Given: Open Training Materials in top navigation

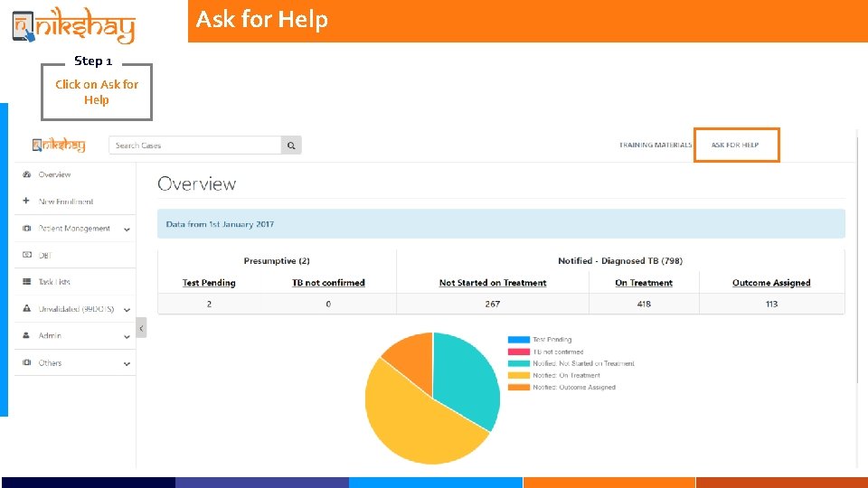Looking at the screenshot, I should [x=656, y=145].
